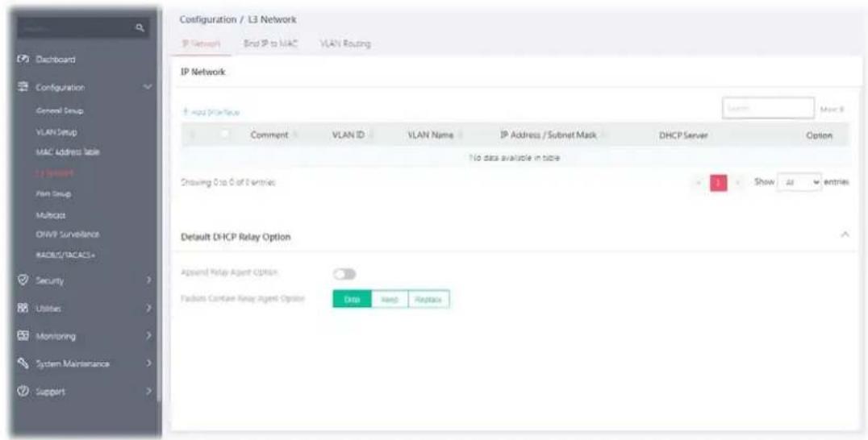The height and width of the screenshot is (440, 868).
Task: Select Drop for packets with relay option
Action: (352, 299)
